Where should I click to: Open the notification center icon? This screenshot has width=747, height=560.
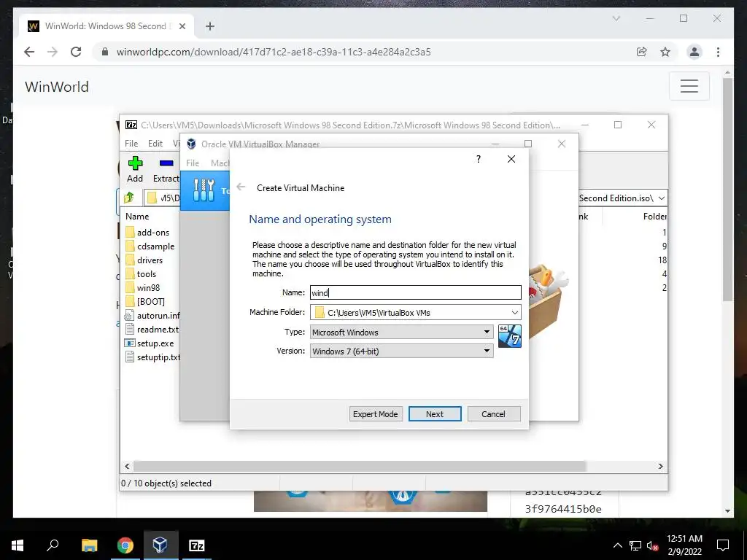pos(723,545)
